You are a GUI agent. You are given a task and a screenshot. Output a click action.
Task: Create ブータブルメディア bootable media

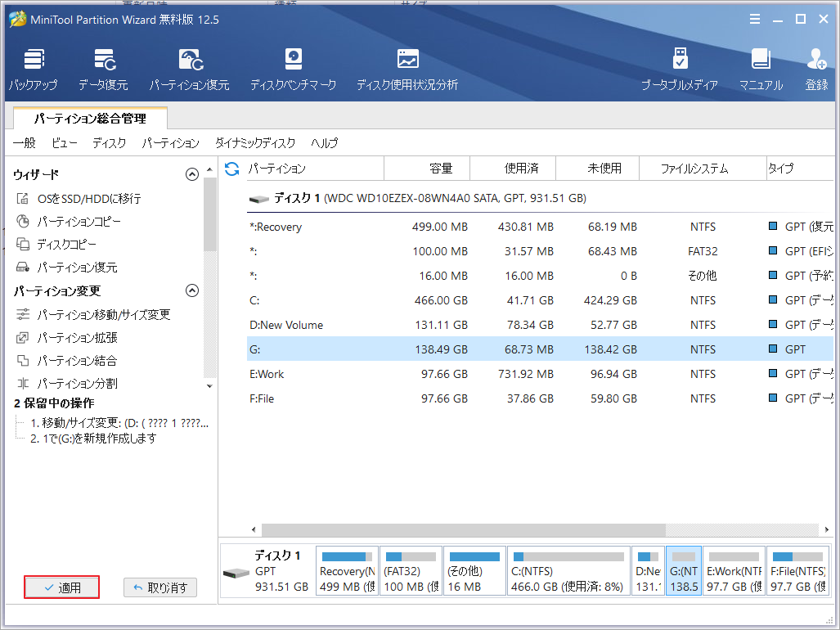tap(679, 69)
